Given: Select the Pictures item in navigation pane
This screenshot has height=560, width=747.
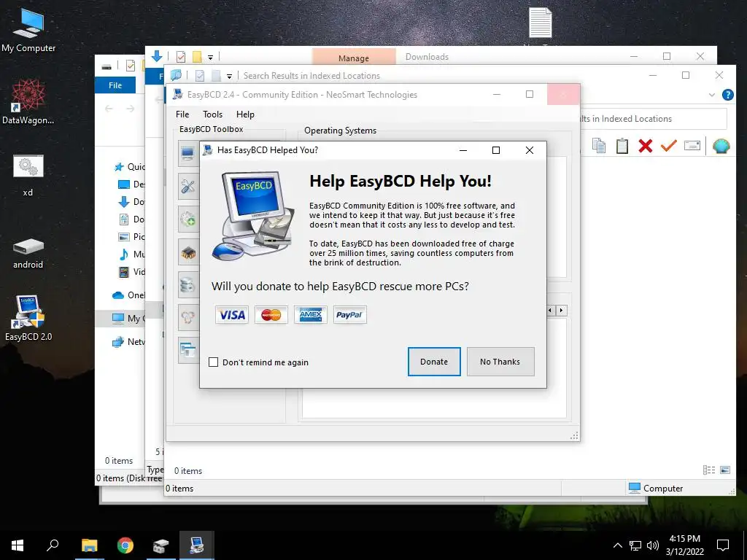Looking at the screenshot, I should (x=131, y=237).
